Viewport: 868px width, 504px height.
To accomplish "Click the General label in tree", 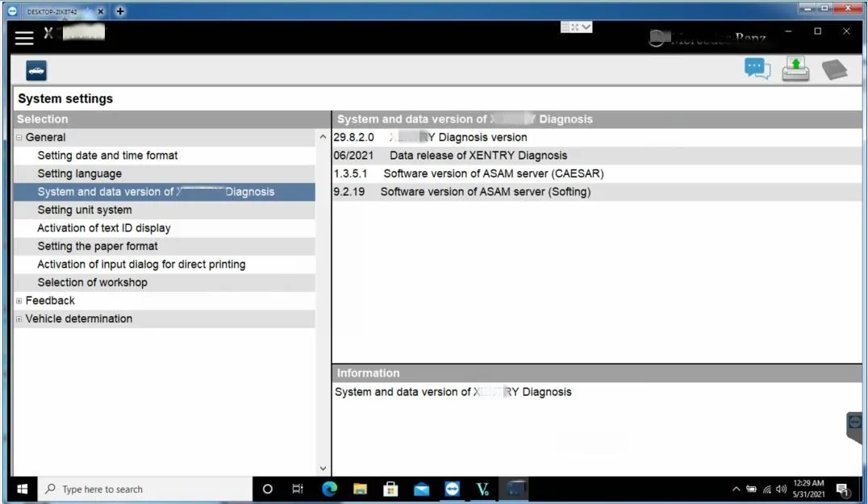I will (x=45, y=137).
